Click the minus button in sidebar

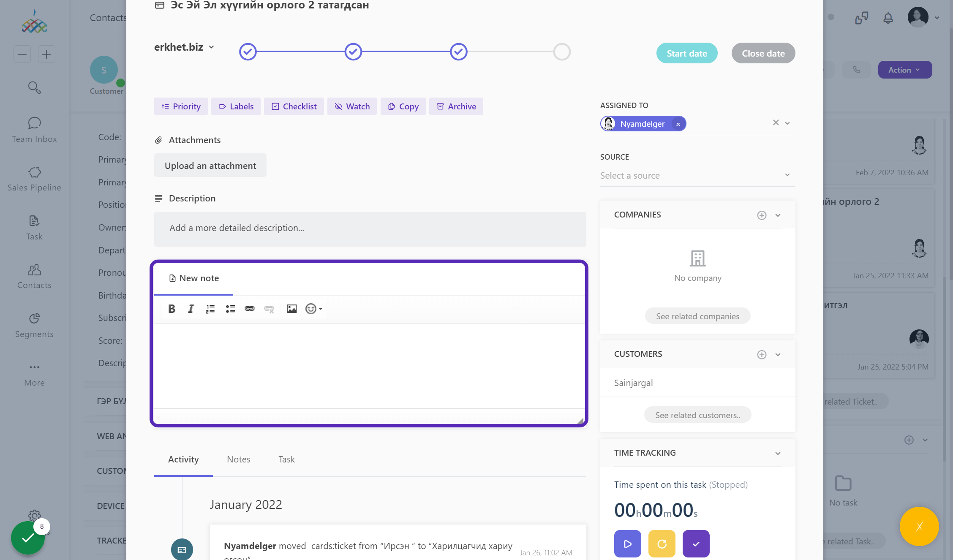(22, 54)
